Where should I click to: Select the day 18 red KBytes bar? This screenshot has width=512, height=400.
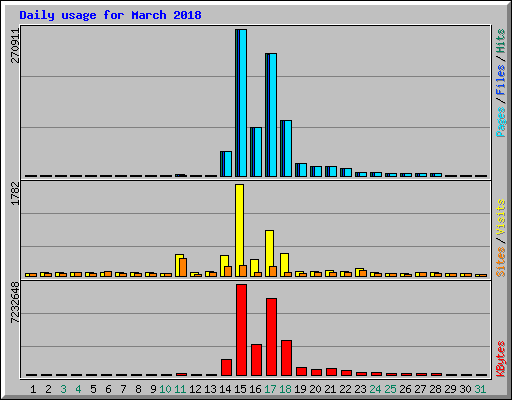(286, 358)
